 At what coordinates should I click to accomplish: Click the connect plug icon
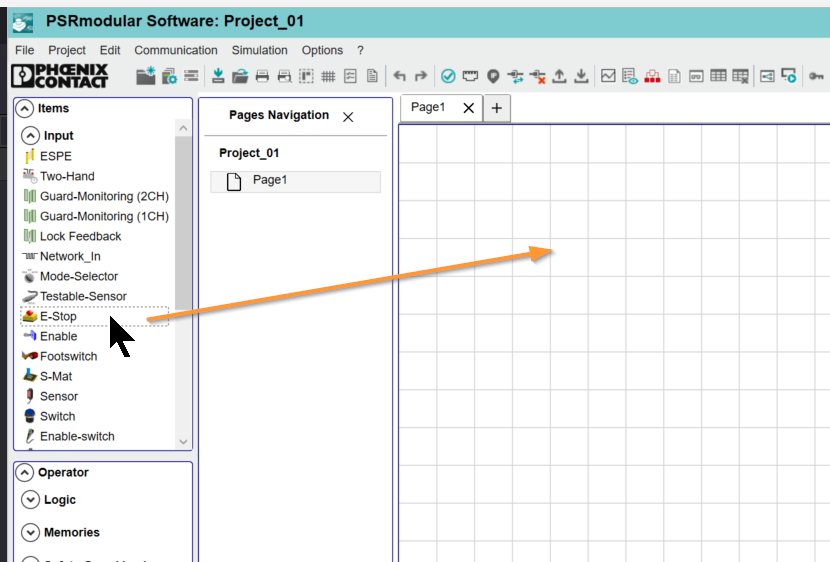click(515, 76)
